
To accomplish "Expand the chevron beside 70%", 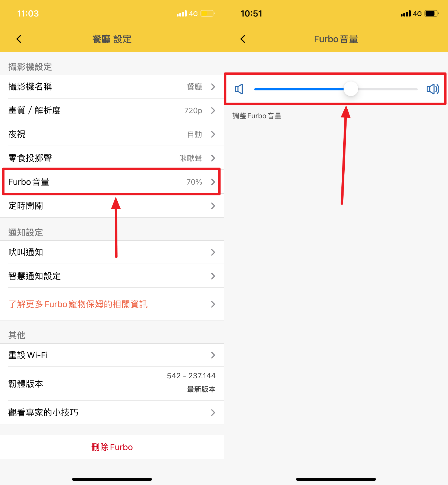I will (x=213, y=182).
